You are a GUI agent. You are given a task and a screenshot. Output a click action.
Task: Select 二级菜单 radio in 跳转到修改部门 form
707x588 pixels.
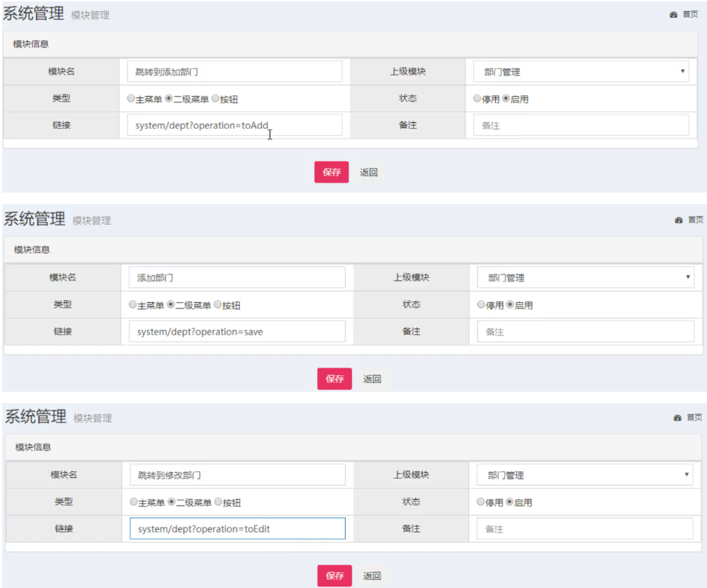click(171, 501)
